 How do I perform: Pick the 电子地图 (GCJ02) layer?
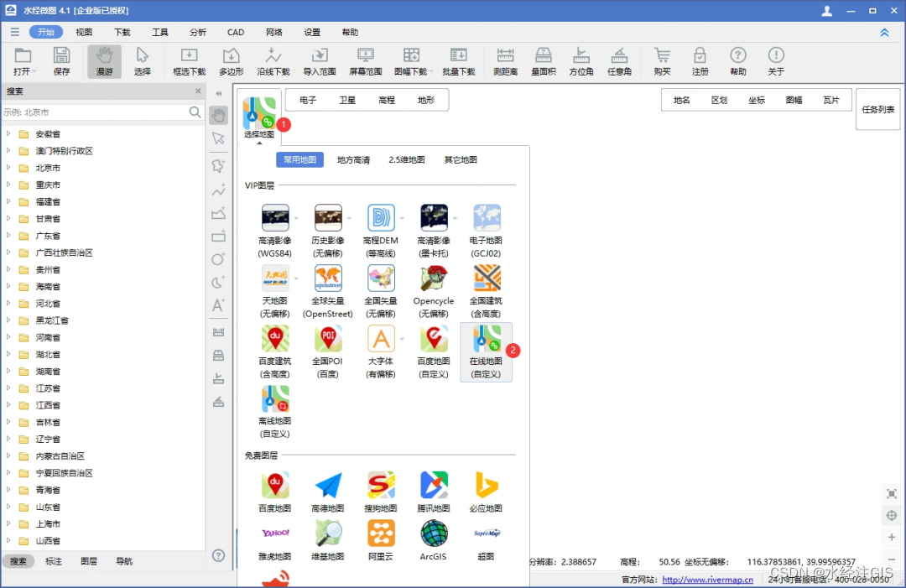coord(486,231)
